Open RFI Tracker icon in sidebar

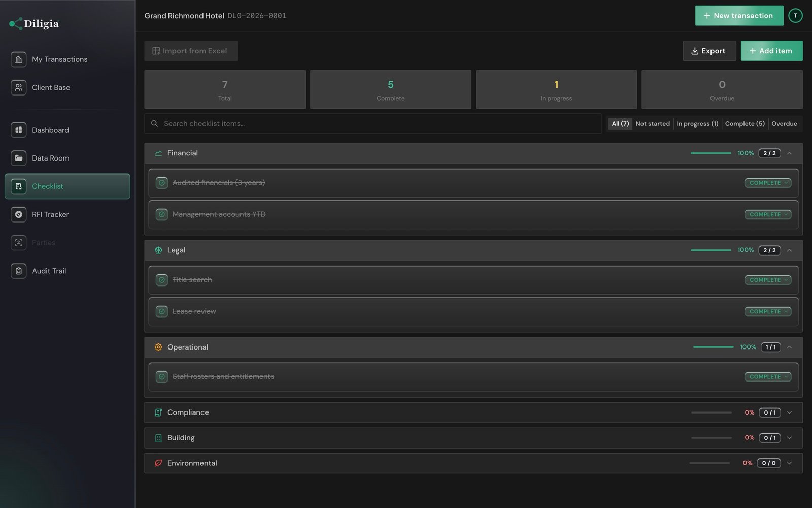19,214
